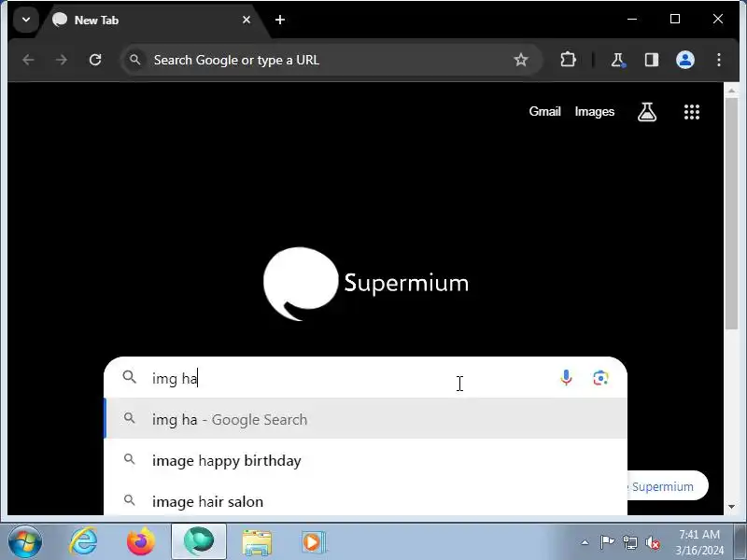Maximize the browser window

[x=674, y=19]
